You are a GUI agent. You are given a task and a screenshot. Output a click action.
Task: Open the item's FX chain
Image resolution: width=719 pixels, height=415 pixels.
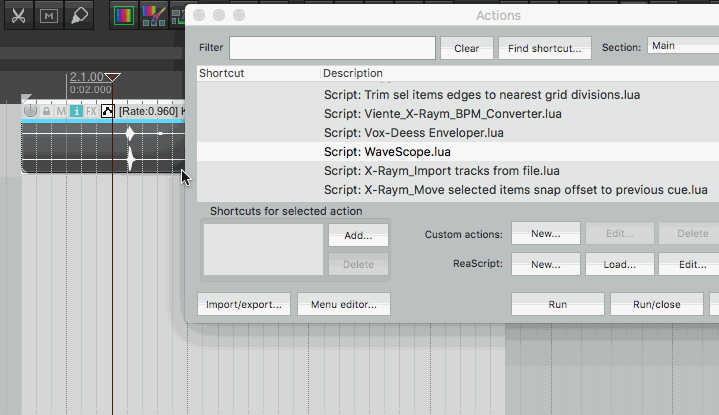point(91,111)
